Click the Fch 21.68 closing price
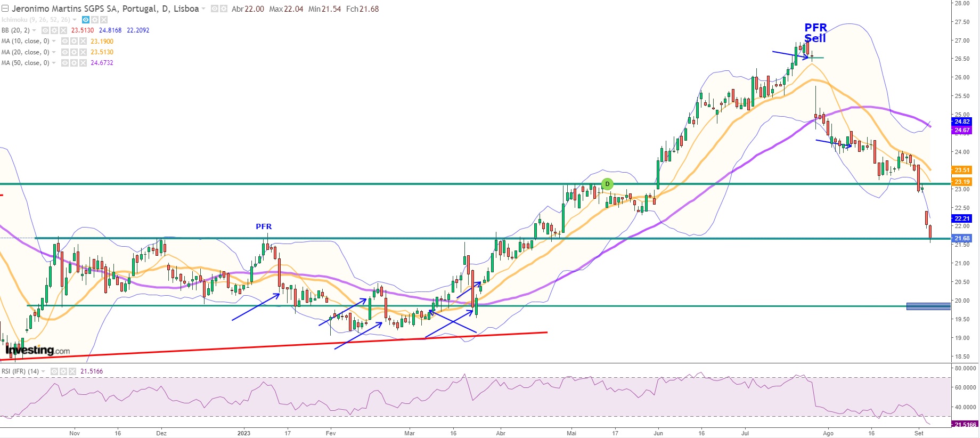Image resolution: width=980 pixels, height=438 pixels. coord(362,9)
